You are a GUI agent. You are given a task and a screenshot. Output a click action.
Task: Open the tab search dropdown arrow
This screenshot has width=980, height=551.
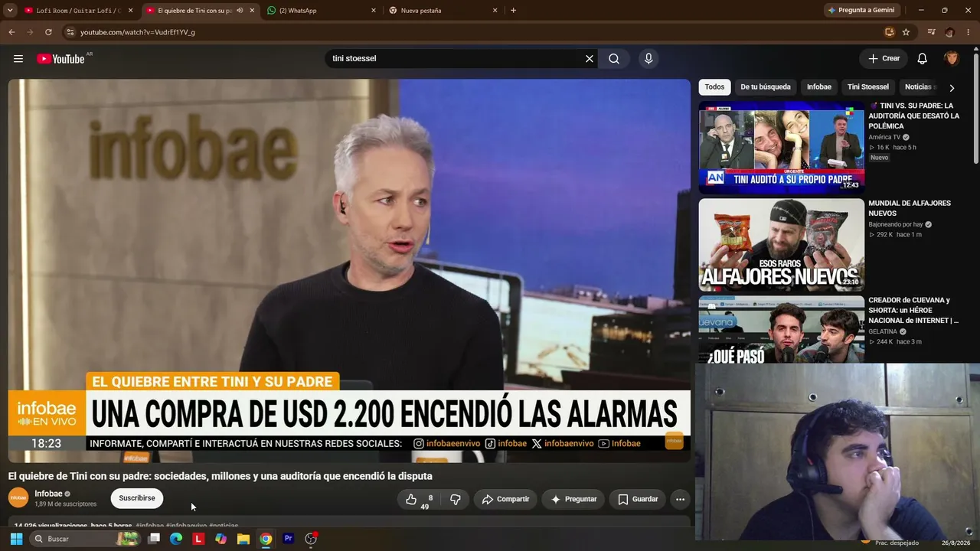(10, 11)
